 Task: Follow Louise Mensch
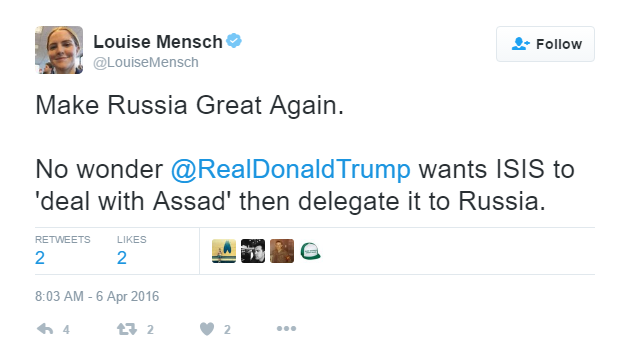pyautogui.click(x=545, y=44)
